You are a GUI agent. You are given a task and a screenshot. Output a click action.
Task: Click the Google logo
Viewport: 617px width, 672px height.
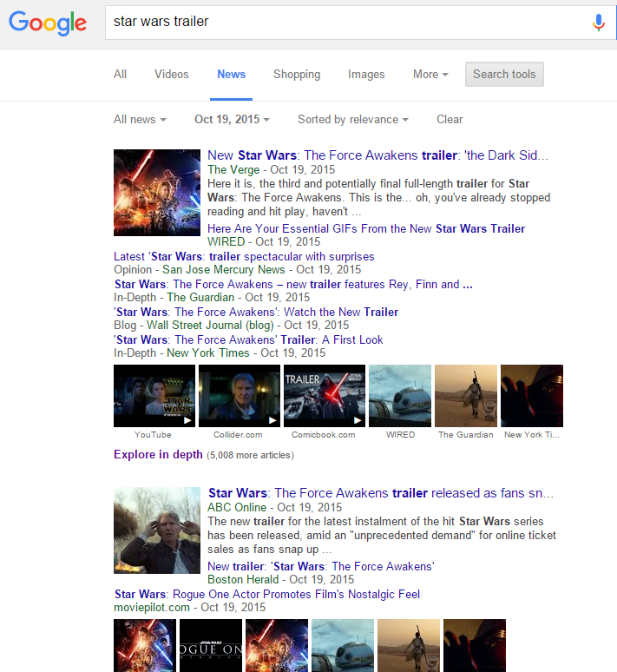click(48, 23)
